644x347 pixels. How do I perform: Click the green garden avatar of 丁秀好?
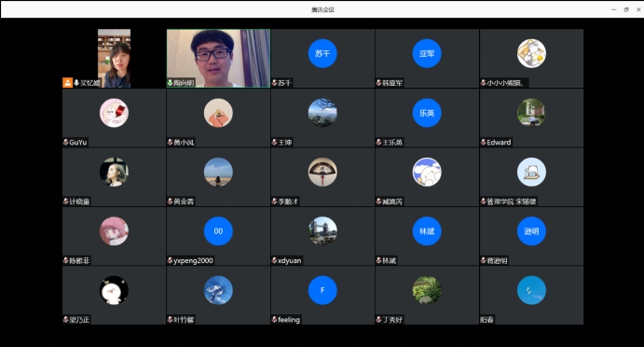click(x=427, y=290)
